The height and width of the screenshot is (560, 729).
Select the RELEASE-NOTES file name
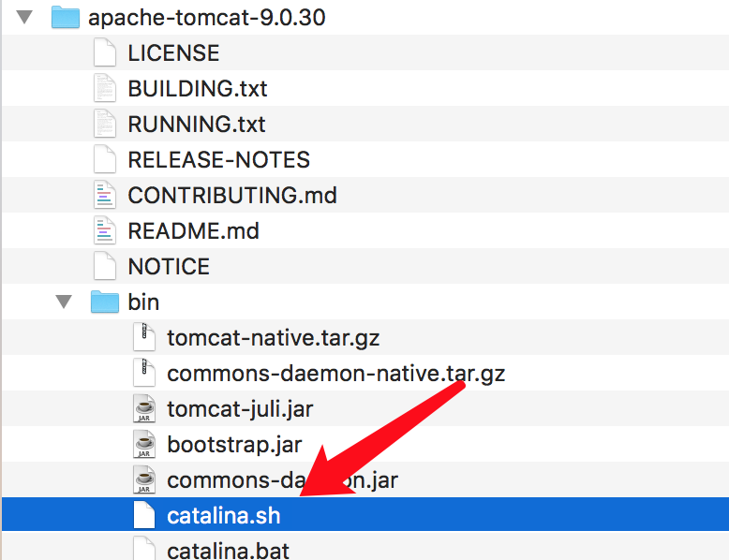[x=219, y=160]
